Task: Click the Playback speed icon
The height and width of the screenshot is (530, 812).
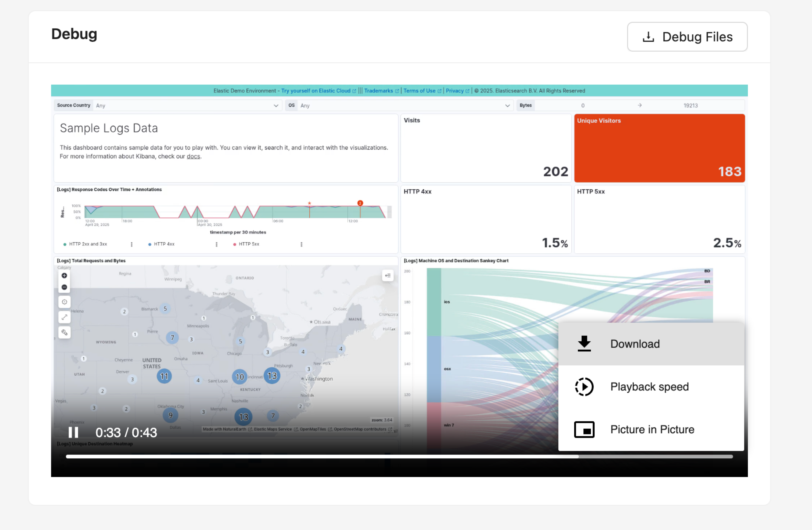Action: click(584, 387)
